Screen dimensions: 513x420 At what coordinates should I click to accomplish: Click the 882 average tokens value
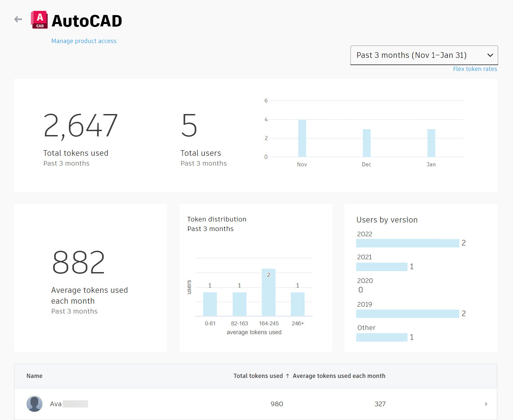coord(79,262)
